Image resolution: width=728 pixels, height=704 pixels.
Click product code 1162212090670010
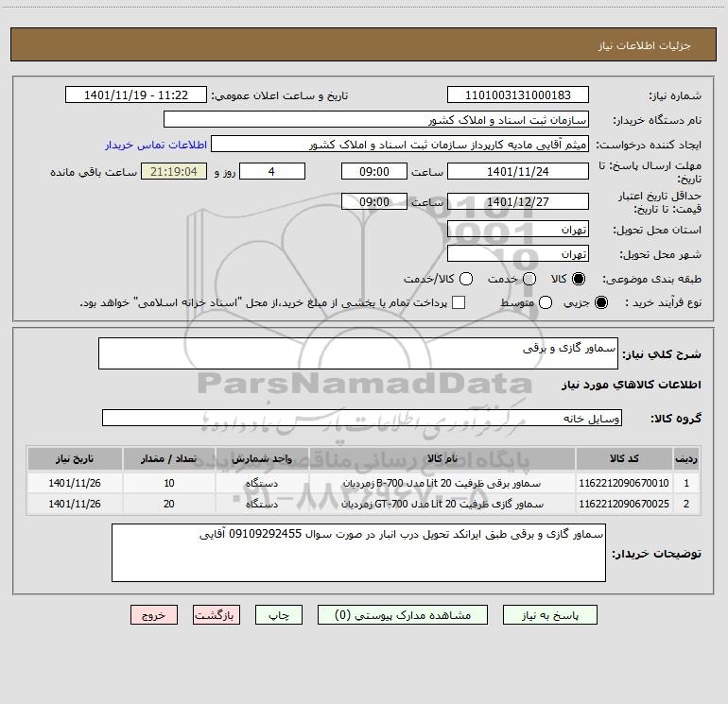coord(624,483)
